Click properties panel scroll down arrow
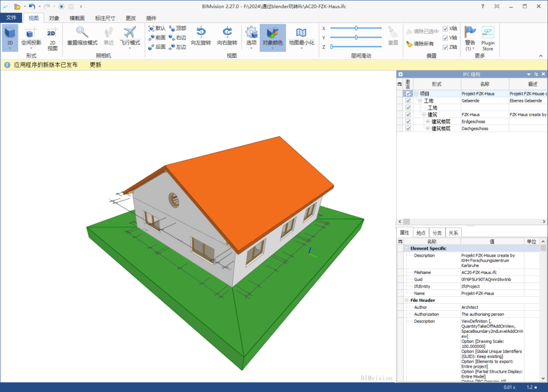 pos(543,378)
